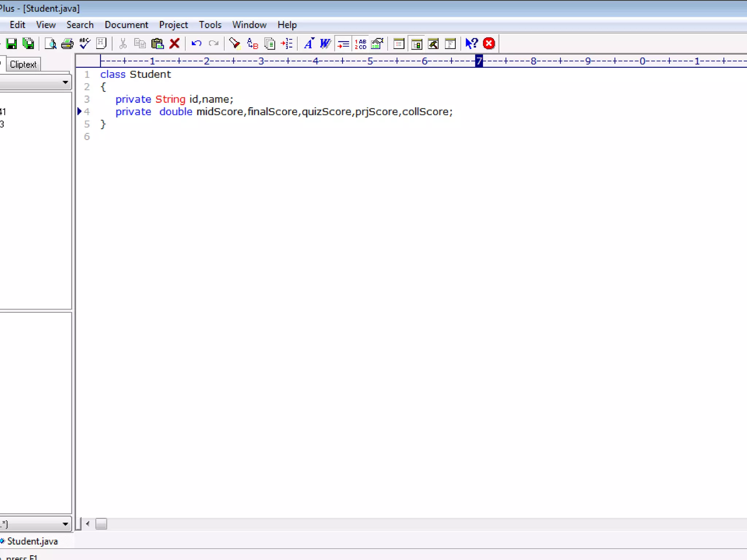Open the Find flashlight tool
The image size is (747, 560).
pyautogui.click(x=235, y=44)
